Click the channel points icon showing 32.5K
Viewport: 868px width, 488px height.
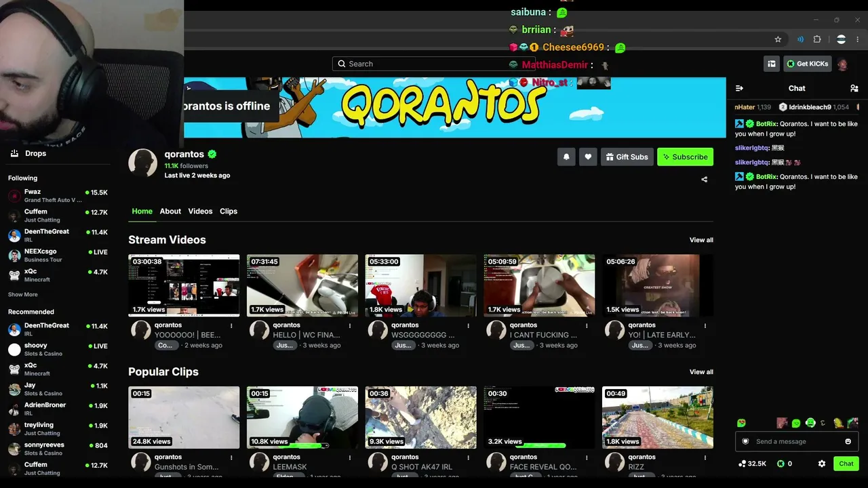(742, 464)
